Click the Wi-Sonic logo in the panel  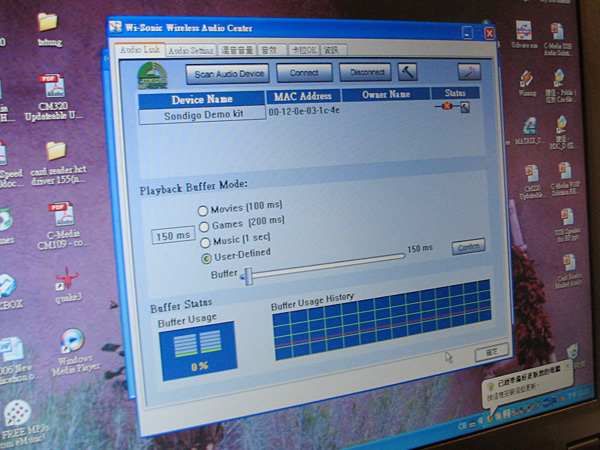pyautogui.click(x=152, y=76)
